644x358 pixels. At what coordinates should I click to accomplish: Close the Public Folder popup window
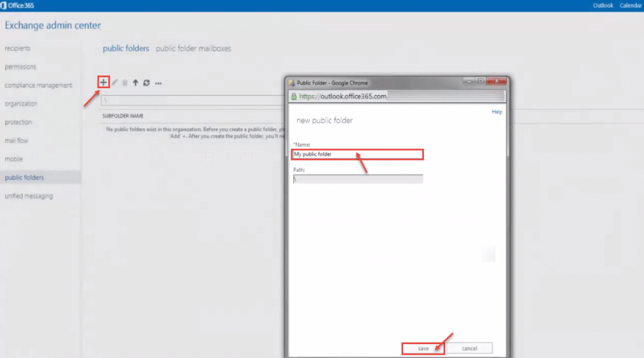[x=497, y=81]
